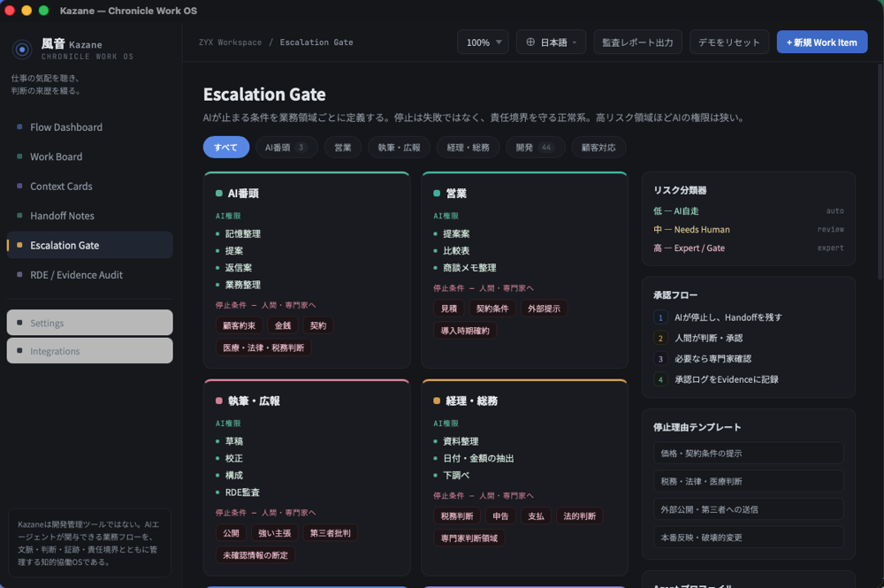Select the すべて filter tab
The width and height of the screenshot is (884, 588).
(226, 147)
